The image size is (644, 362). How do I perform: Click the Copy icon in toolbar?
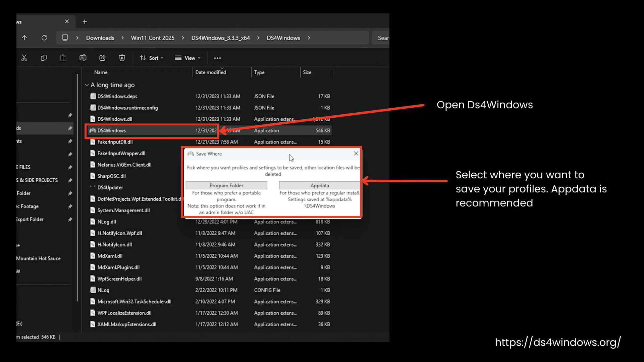point(44,58)
